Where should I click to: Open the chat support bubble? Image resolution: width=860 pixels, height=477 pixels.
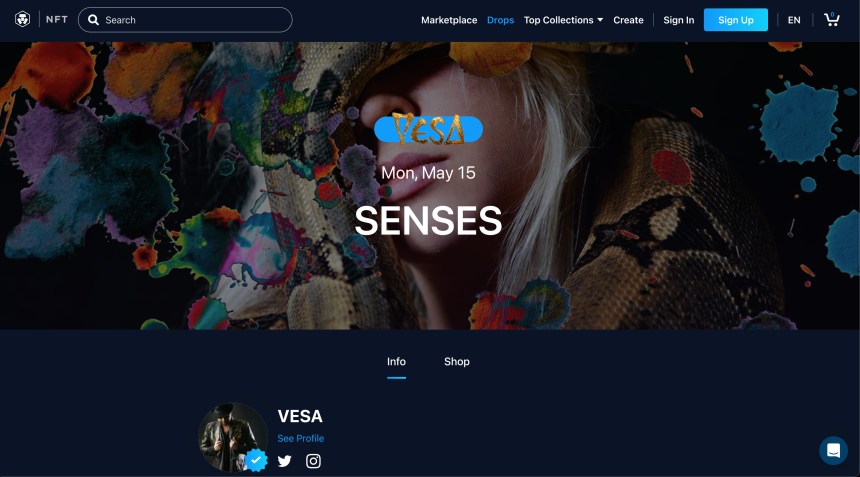[833, 451]
